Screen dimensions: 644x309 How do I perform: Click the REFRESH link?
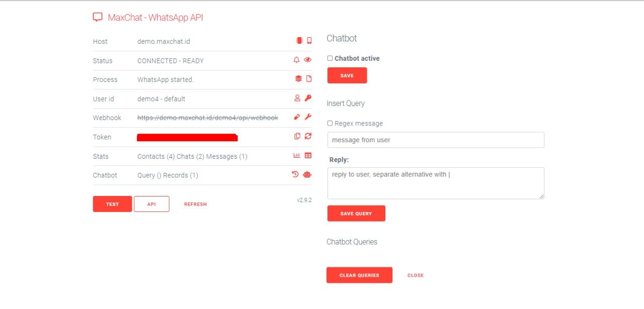[x=195, y=204]
